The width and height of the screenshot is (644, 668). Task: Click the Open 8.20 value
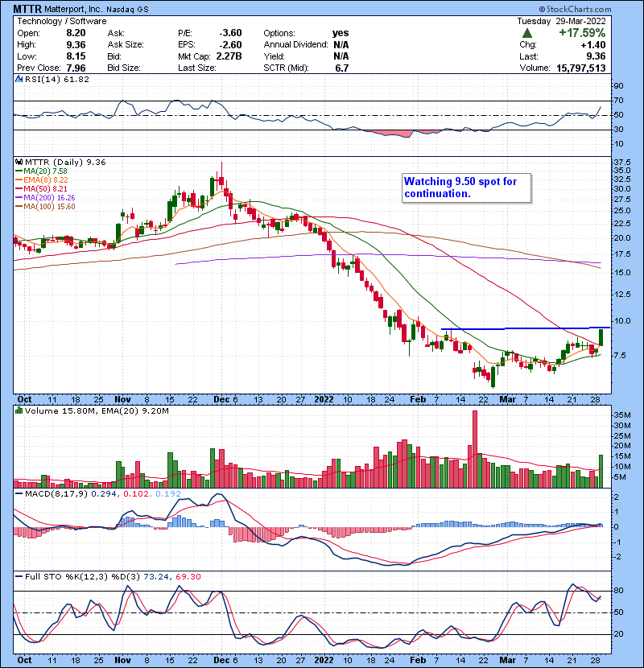76,33
